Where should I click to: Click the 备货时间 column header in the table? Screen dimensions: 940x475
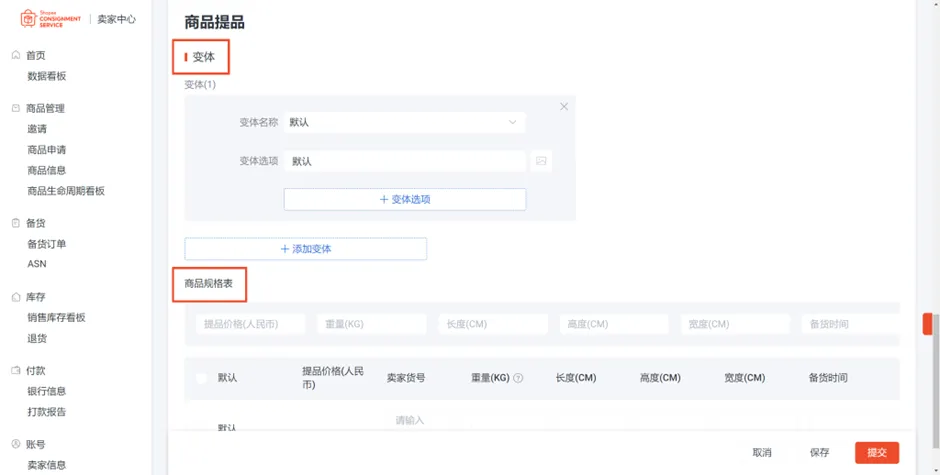[x=828, y=378]
